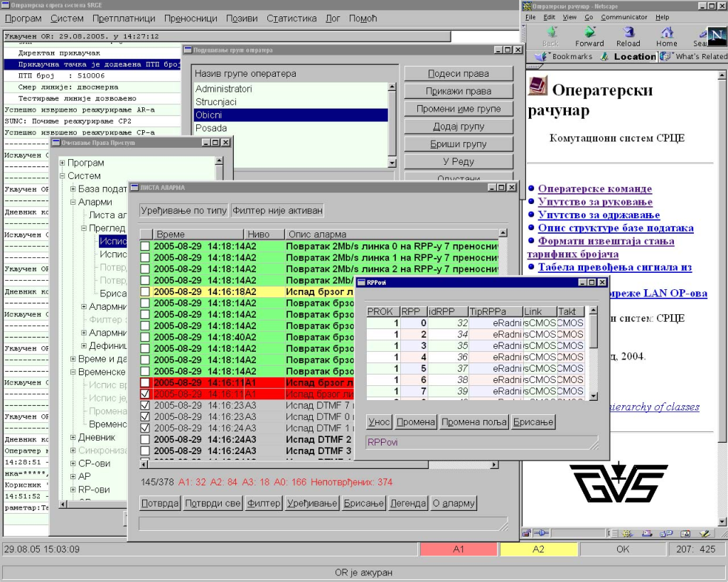The image size is (728, 582).
Task: Open the Composer pencil icon in component bar
Action: click(x=703, y=532)
